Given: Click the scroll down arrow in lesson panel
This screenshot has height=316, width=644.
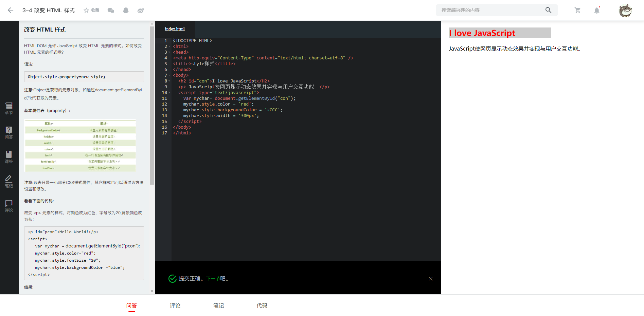Looking at the screenshot, I should click(152, 291).
